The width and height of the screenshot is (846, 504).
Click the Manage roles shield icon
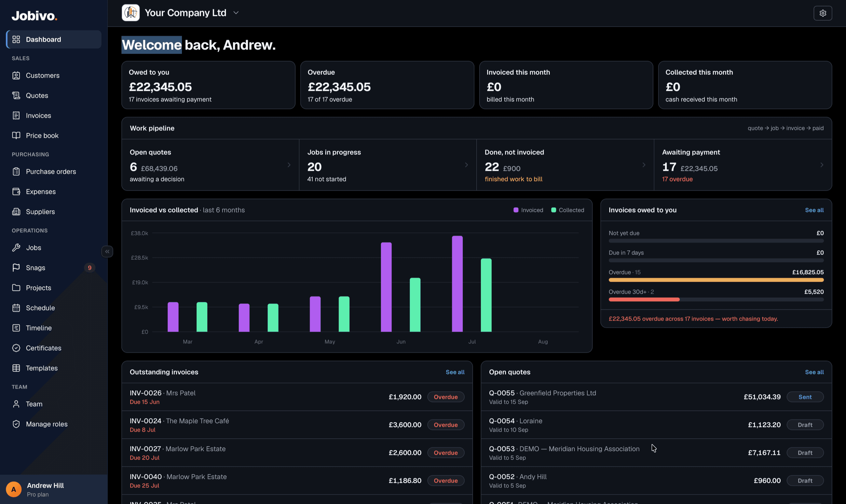pos(16,424)
